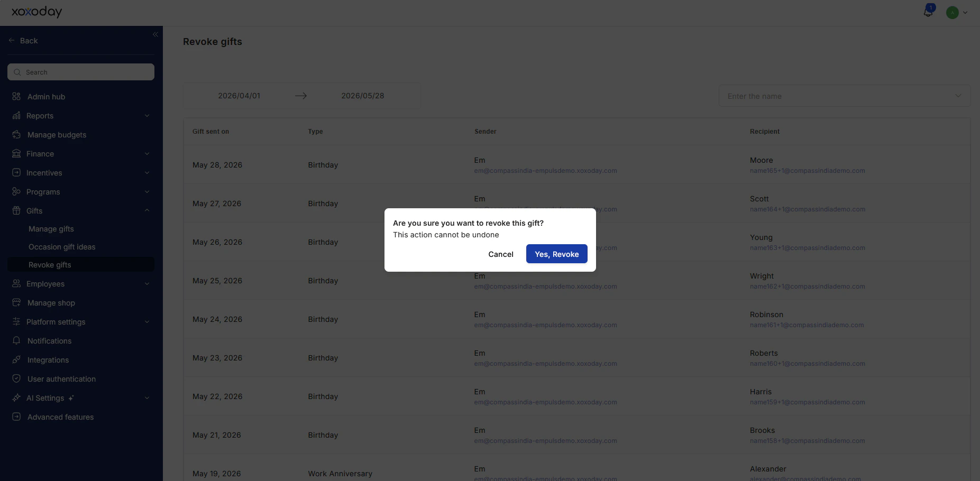This screenshot has height=481, width=980.
Task: Click recipient Roberts
Action: (x=764, y=353)
